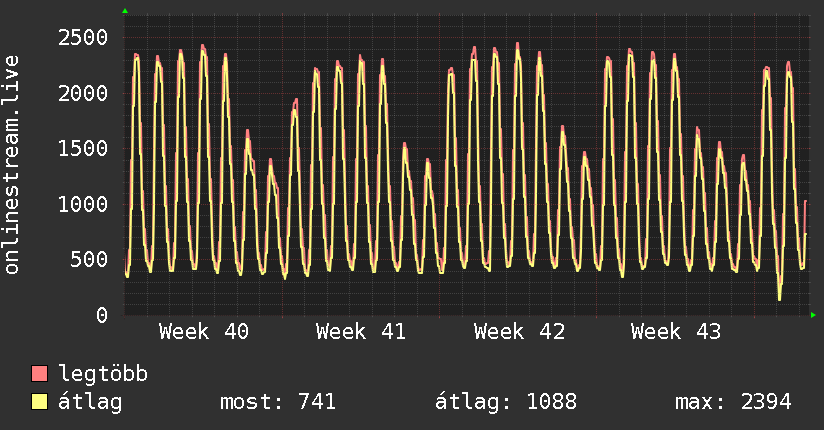The width and height of the screenshot is (824, 430).
Task: Click the max: 2394 statistic
Action: pyautogui.click(x=734, y=402)
